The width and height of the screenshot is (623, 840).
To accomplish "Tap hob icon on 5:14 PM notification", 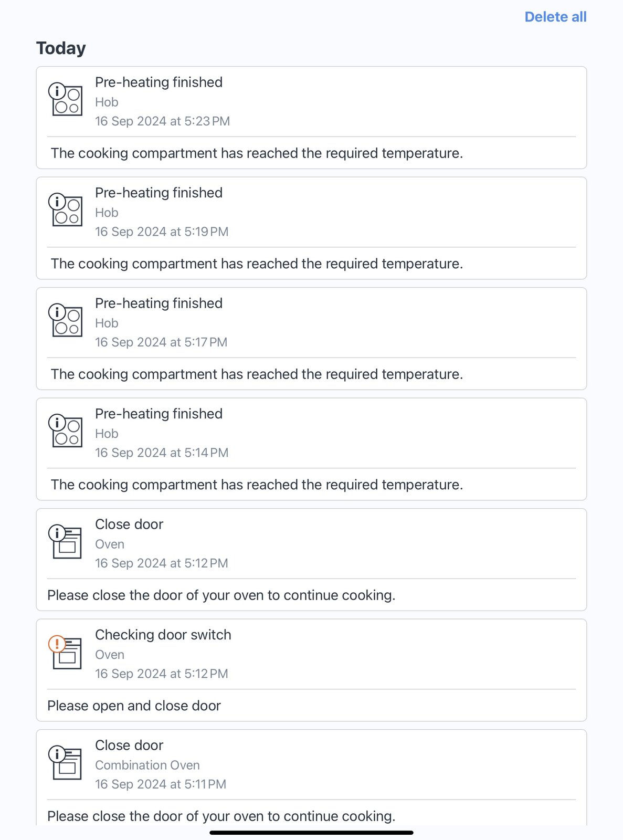I will click(x=66, y=431).
